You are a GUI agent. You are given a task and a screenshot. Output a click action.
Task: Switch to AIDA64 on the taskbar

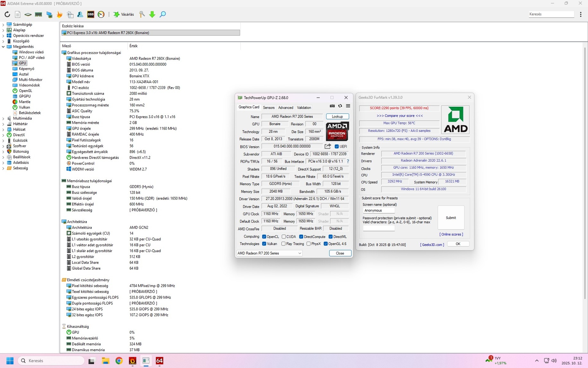[x=160, y=361]
